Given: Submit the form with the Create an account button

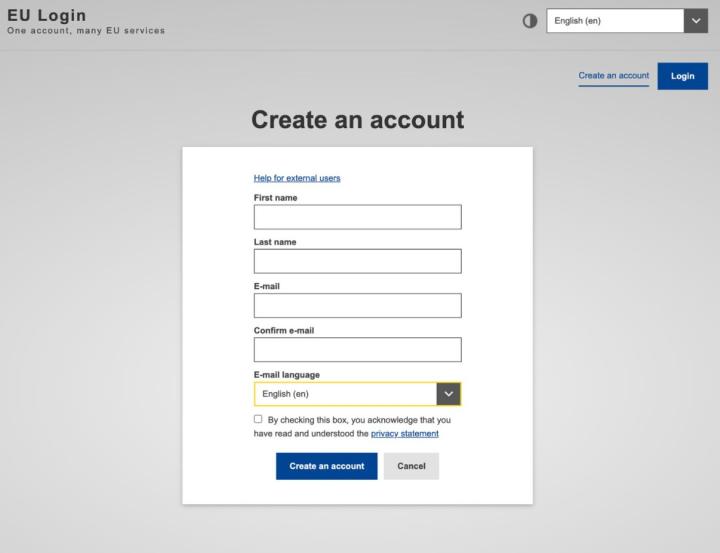Looking at the screenshot, I should [x=326, y=466].
